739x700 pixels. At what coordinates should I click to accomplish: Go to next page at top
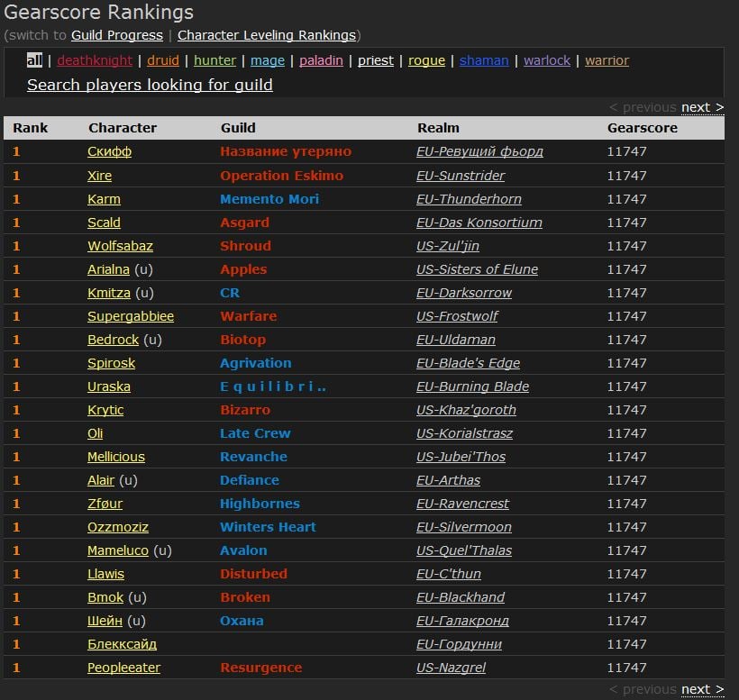(702, 107)
